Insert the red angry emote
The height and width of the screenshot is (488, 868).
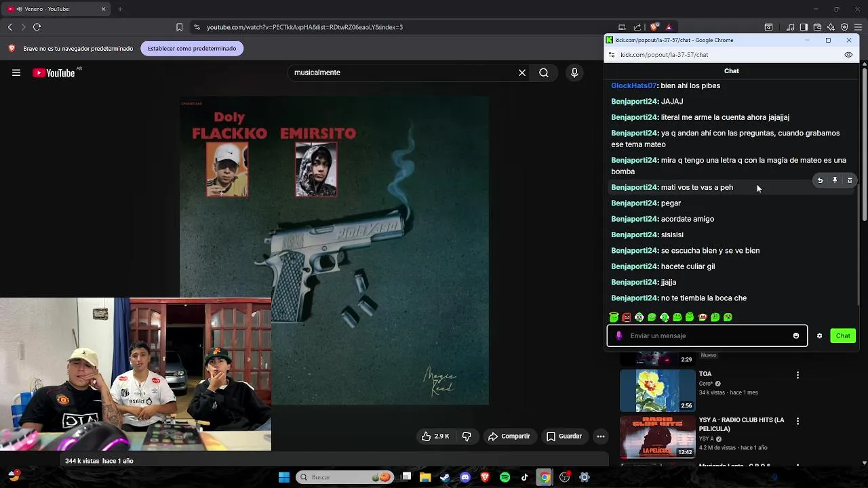click(627, 317)
